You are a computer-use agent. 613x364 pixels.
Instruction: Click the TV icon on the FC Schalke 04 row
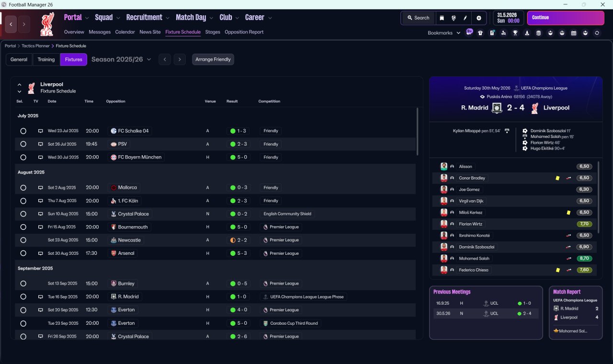(41, 131)
